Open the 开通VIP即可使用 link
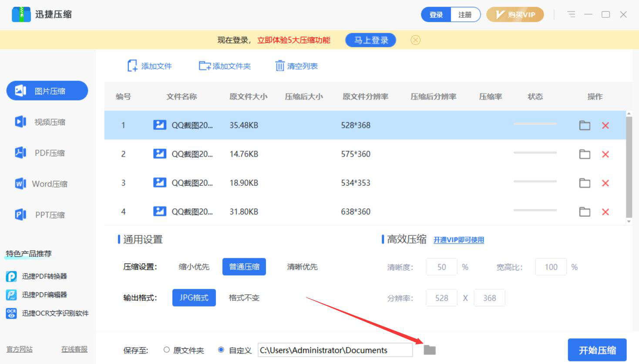This screenshot has width=639, height=364. [458, 240]
